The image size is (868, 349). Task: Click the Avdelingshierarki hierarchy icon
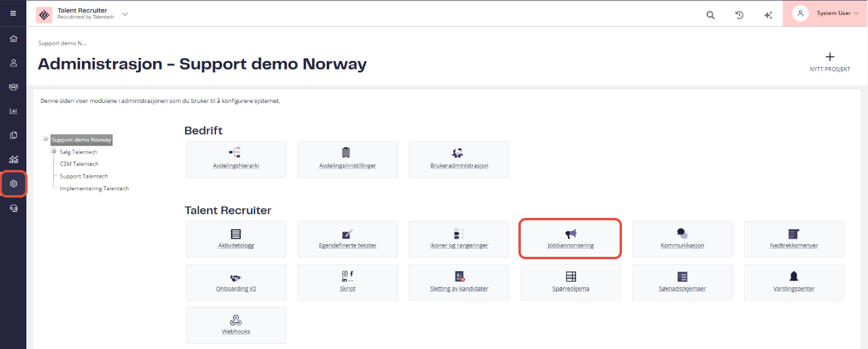coord(235,152)
